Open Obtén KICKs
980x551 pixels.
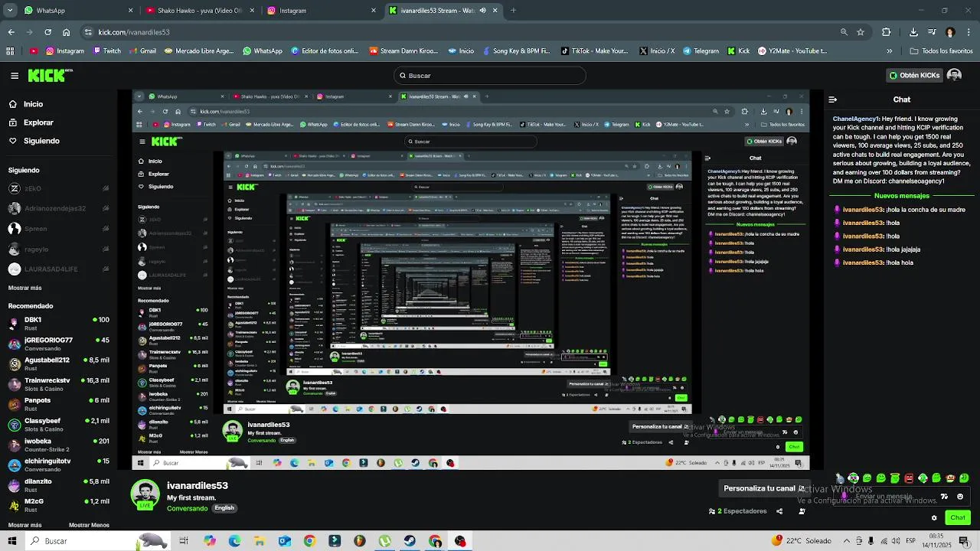[x=914, y=76]
